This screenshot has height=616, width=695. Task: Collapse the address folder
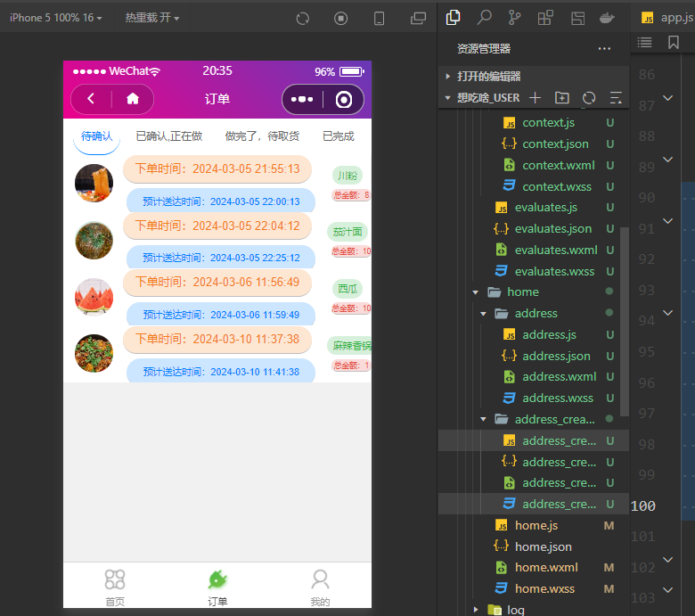[x=484, y=314]
